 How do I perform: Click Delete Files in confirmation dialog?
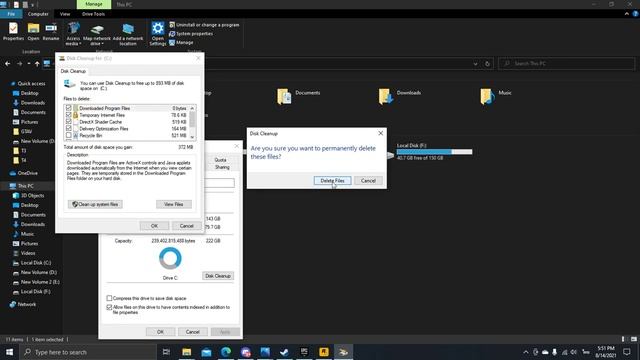(332, 180)
